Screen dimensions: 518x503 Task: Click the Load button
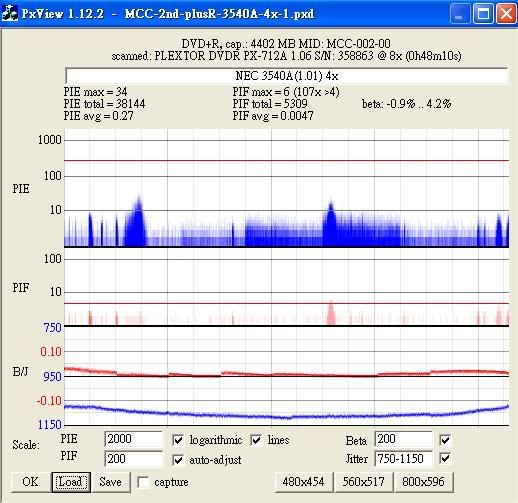point(71,482)
